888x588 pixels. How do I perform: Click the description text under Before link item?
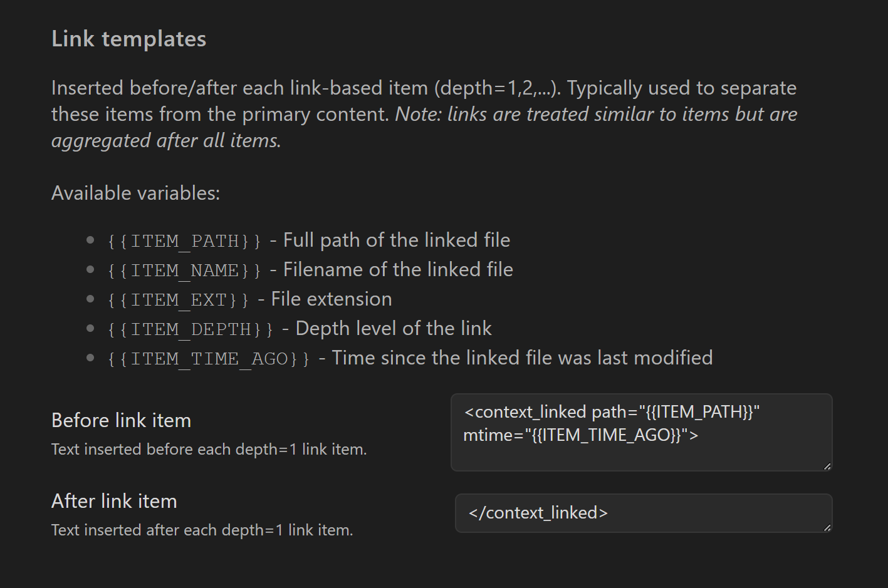coord(209,449)
